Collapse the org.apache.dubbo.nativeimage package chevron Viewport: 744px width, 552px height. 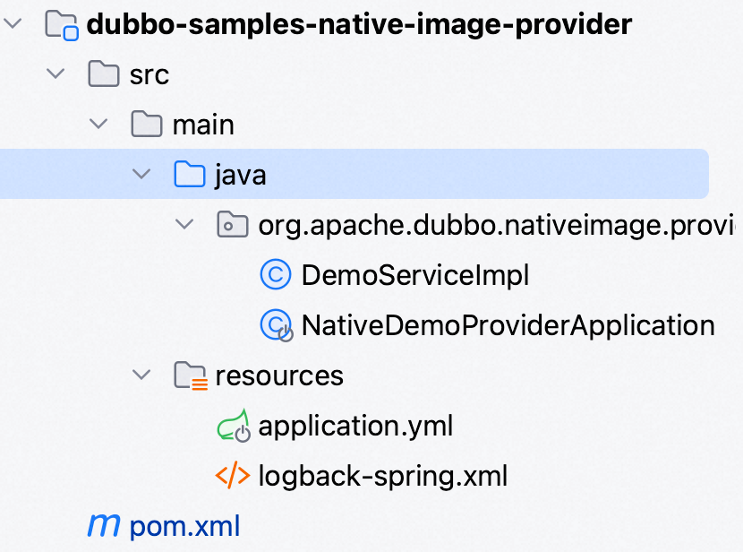click(184, 225)
